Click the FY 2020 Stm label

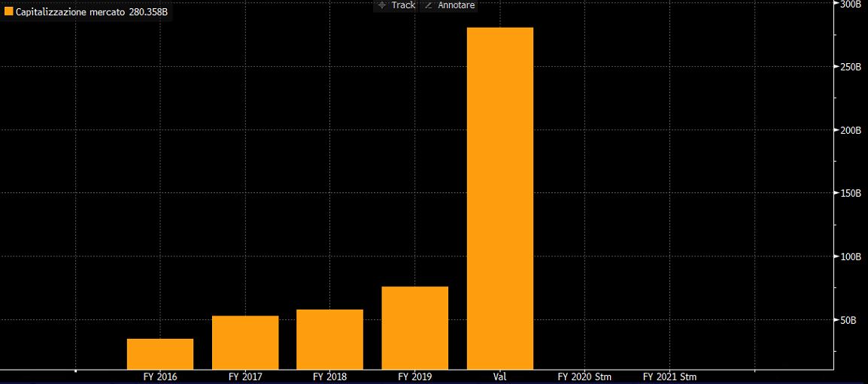[x=584, y=376]
